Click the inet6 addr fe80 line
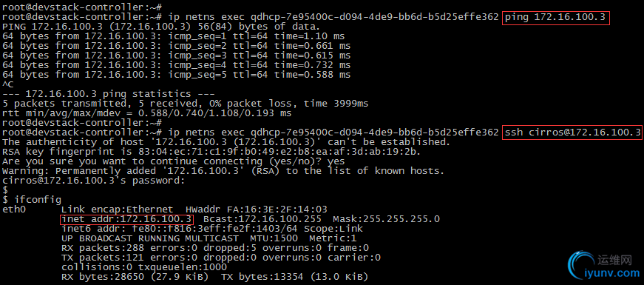The image size is (644, 285). pyautogui.click(x=212, y=229)
